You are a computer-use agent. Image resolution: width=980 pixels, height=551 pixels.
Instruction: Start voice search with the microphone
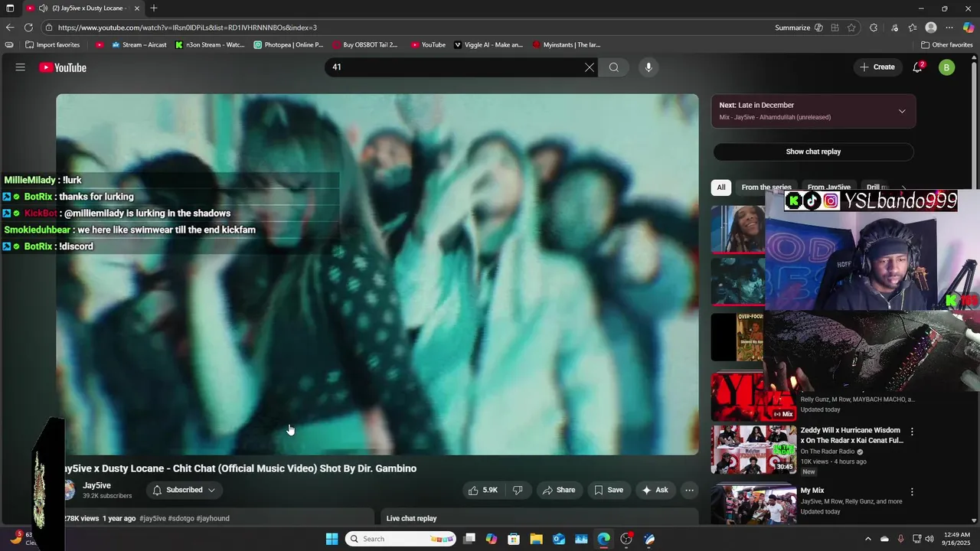[x=648, y=67]
